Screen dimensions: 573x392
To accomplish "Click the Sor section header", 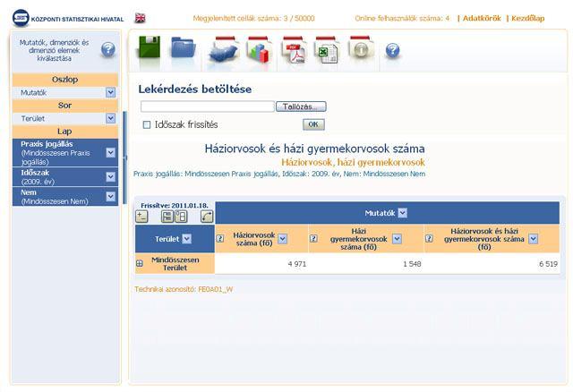I will (65, 106).
